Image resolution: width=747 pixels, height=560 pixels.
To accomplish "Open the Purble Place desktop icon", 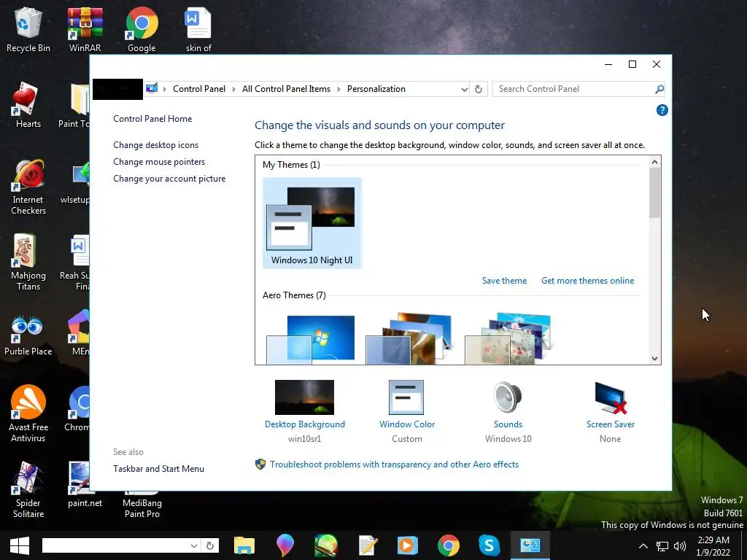I will (x=28, y=335).
